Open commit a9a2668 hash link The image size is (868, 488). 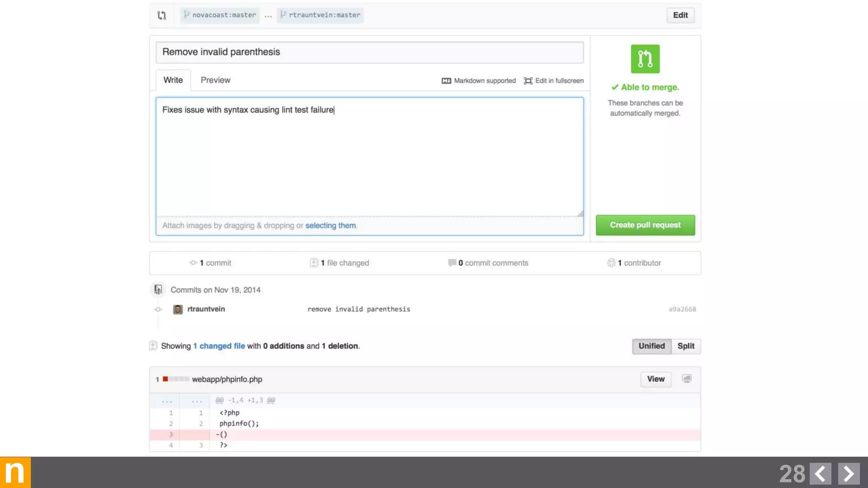pyautogui.click(x=682, y=309)
